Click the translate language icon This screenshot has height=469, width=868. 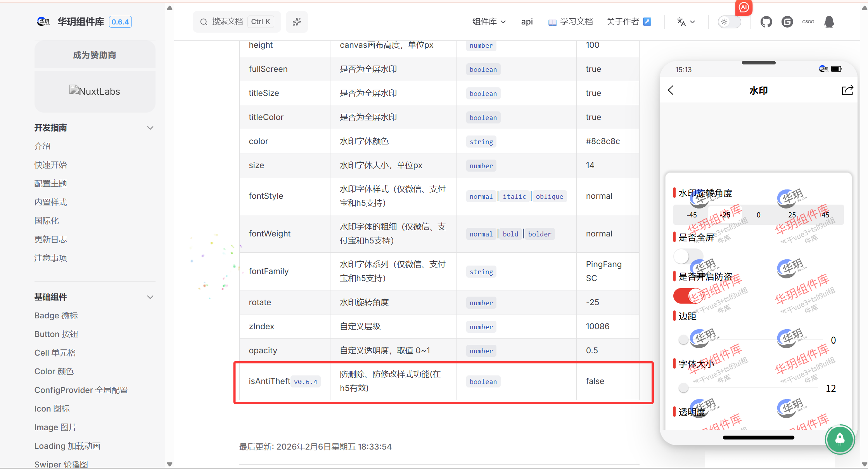coord(681,22)
